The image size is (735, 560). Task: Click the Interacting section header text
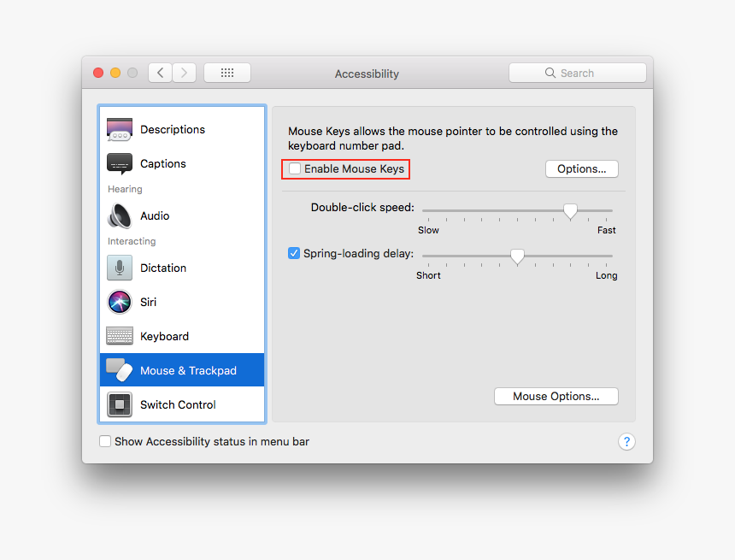(132, 241)
